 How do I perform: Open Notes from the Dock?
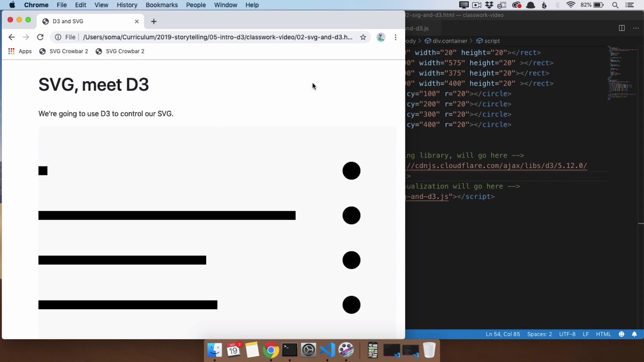[x=252, y=350]
